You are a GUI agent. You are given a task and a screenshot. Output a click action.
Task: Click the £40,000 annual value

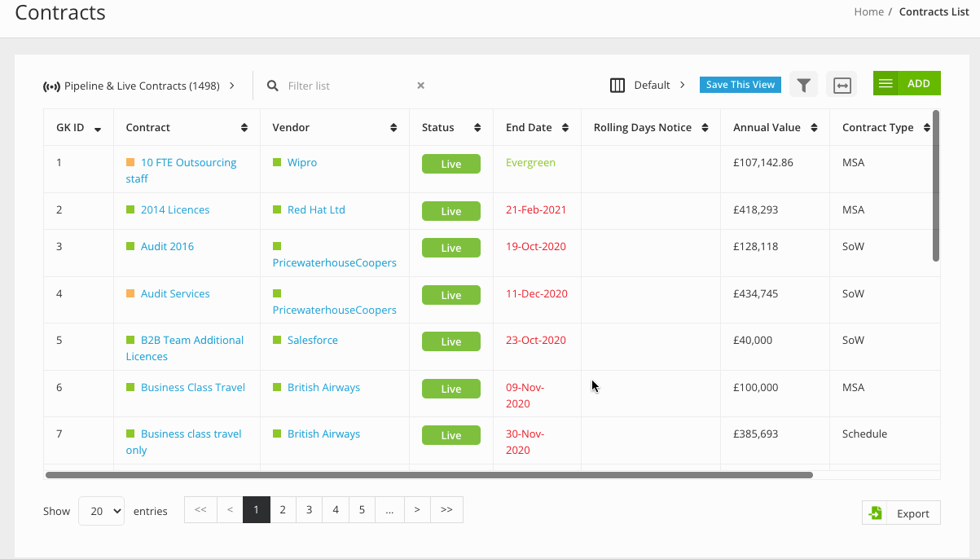(753, 340)
